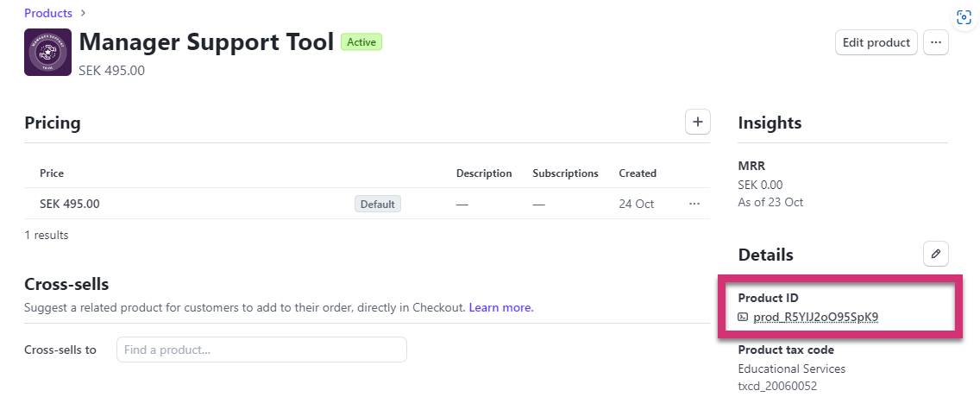The width and height of the screenshot is (980, 397).
Task: Select the SEK 495.00 price row
Action: tap(70, 204)
